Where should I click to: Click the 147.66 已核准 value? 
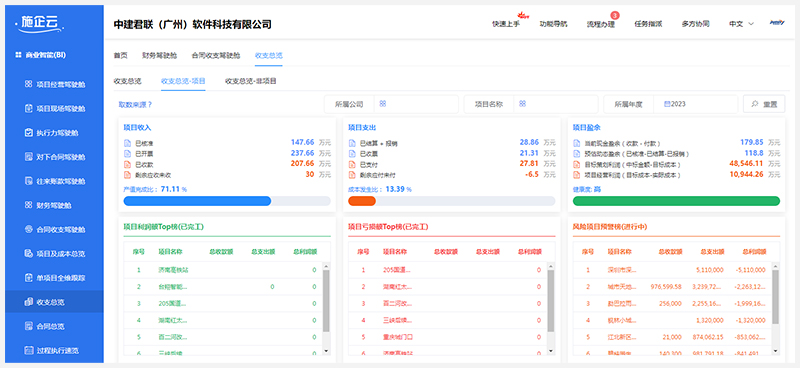pos(303,142)
